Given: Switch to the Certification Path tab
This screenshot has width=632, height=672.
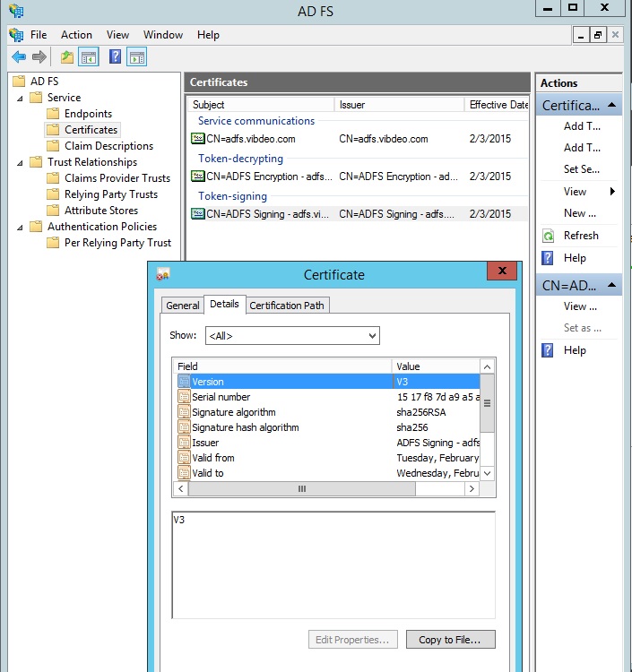Looking at the screenshot, I should [x=287, y=306].
